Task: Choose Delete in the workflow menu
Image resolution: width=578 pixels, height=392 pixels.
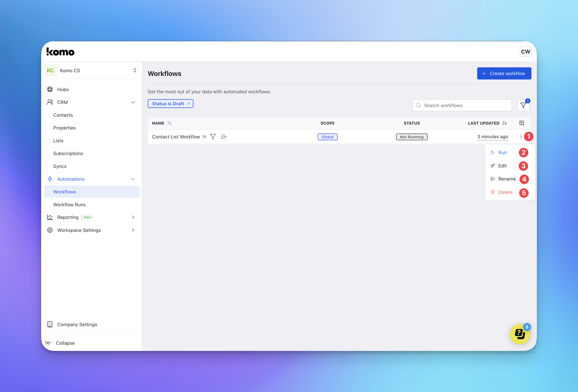Action: point(505,192)
